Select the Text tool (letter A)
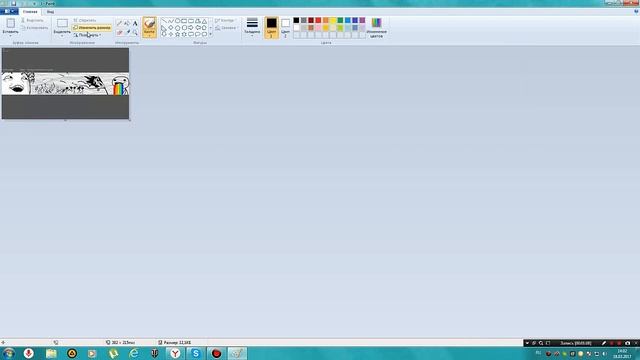This screenshot has width=640, height=360. click(x=135, y=23)
